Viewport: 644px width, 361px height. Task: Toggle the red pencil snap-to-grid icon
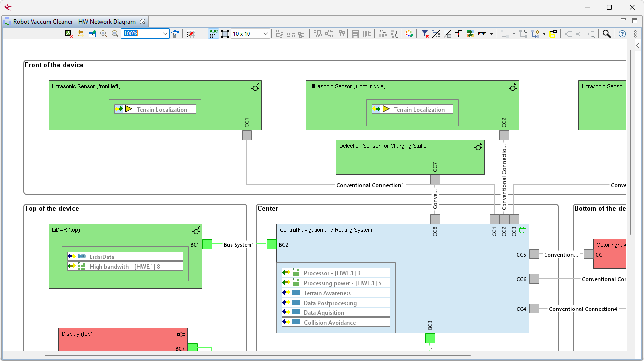coord(190,34)
